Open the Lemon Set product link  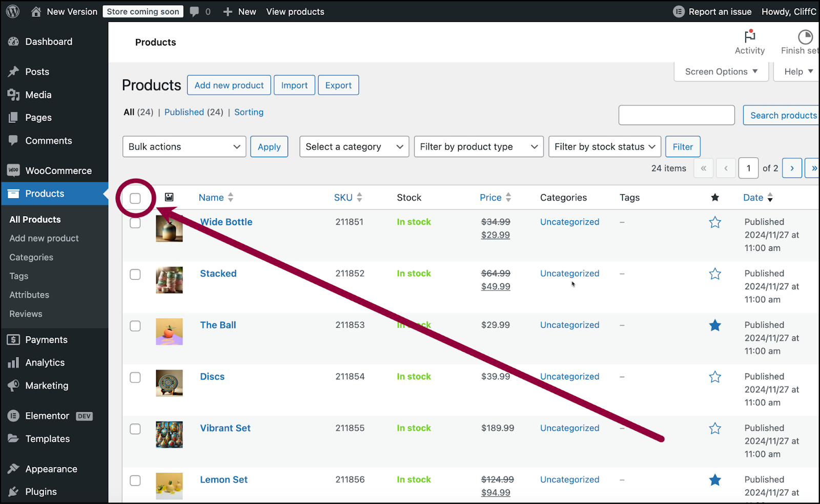click(224, 479)
